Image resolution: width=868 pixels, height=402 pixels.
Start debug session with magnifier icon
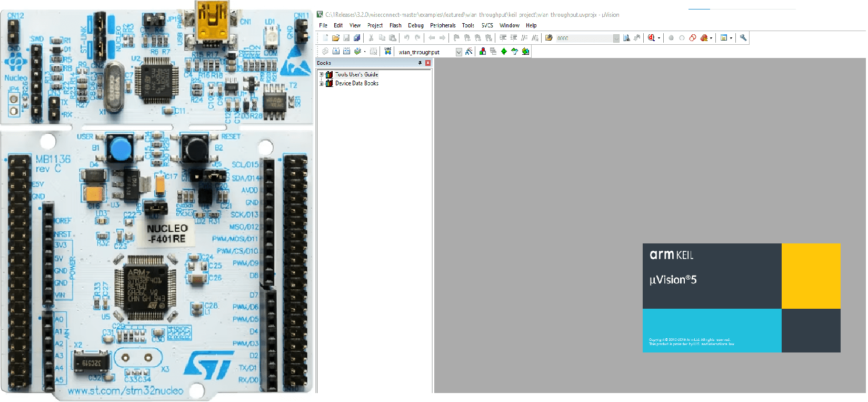click(651, 38)
